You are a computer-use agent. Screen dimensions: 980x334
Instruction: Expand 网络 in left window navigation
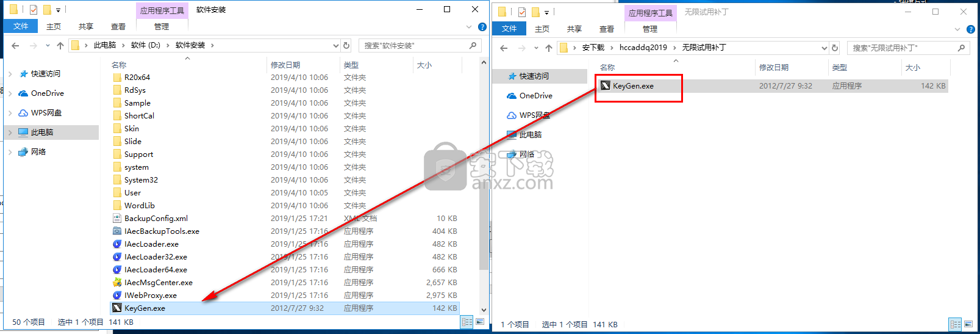click(x=10, y=152)
